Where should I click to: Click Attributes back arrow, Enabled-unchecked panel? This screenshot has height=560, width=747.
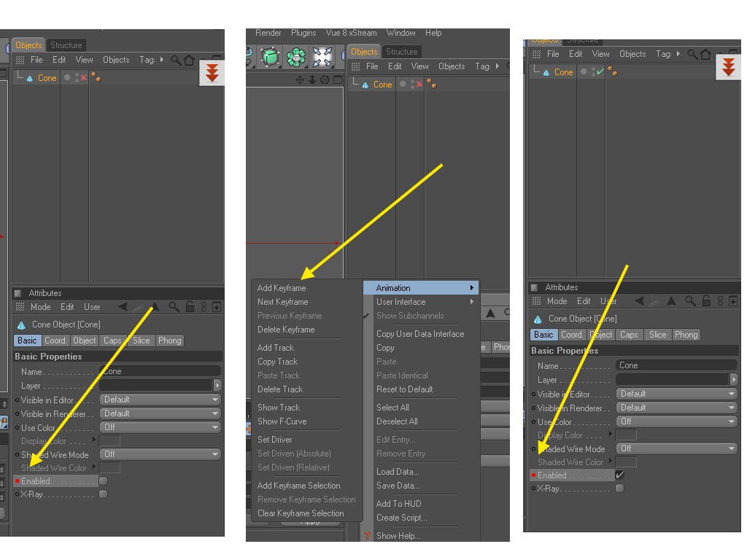click(123, 307)
